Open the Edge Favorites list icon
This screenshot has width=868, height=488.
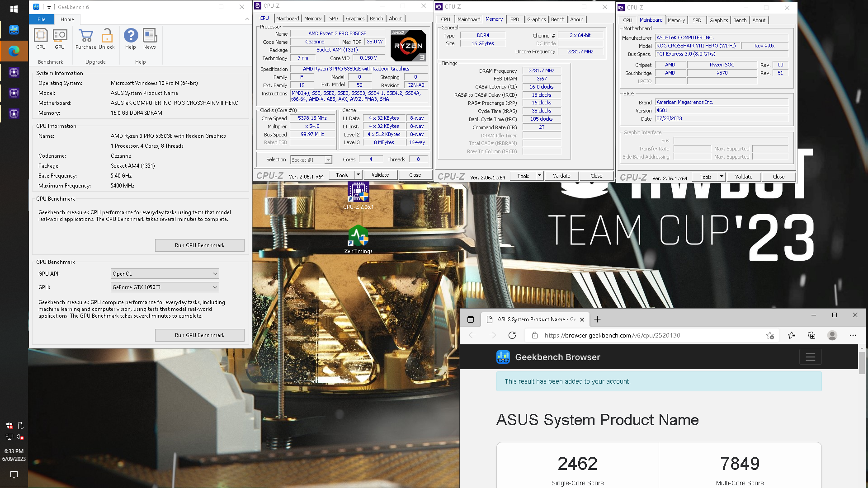792,335
